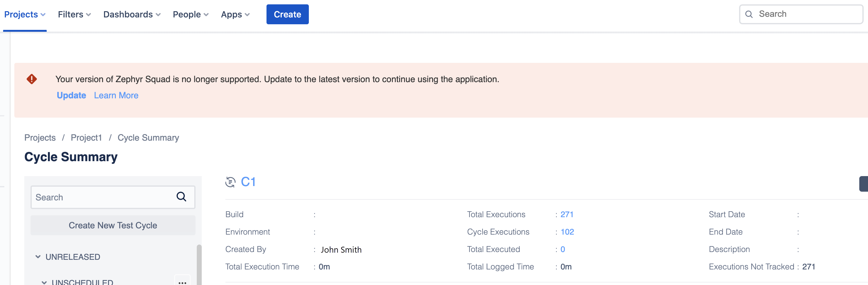The width and height of the screenshot is (868, 285).
Task: Click the red warning diamond icon
Action: point(32,79)
